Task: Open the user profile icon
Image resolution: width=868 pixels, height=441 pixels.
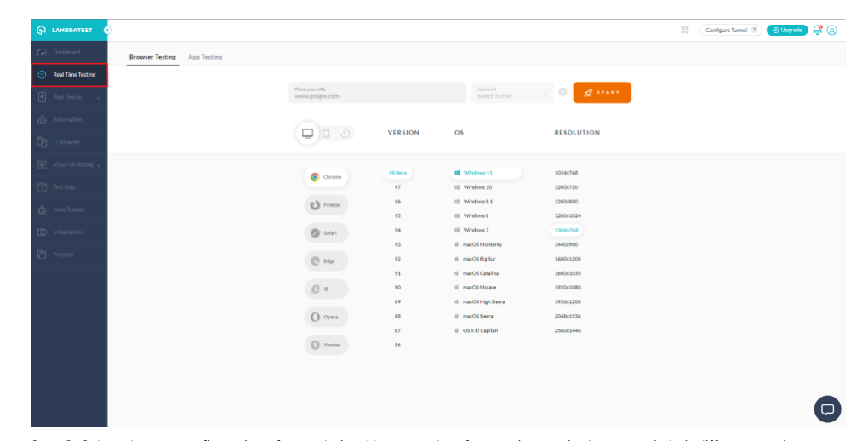Action: tap(831, 31)
